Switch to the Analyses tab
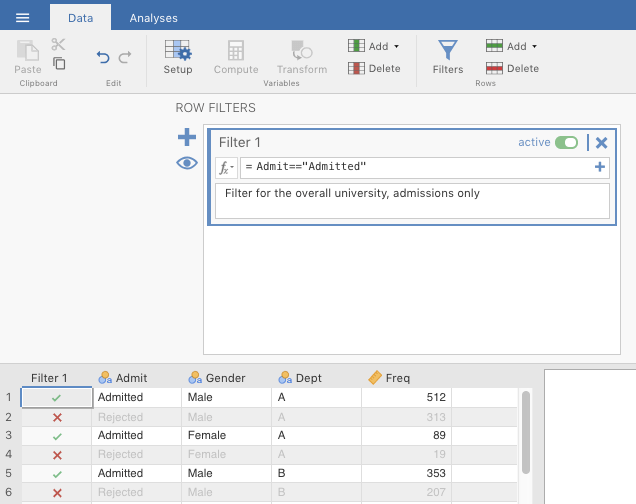 (153, 18)
